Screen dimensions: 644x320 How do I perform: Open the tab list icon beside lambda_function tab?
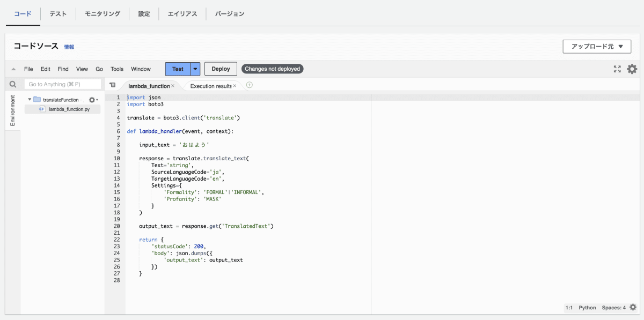click(113, 85)
